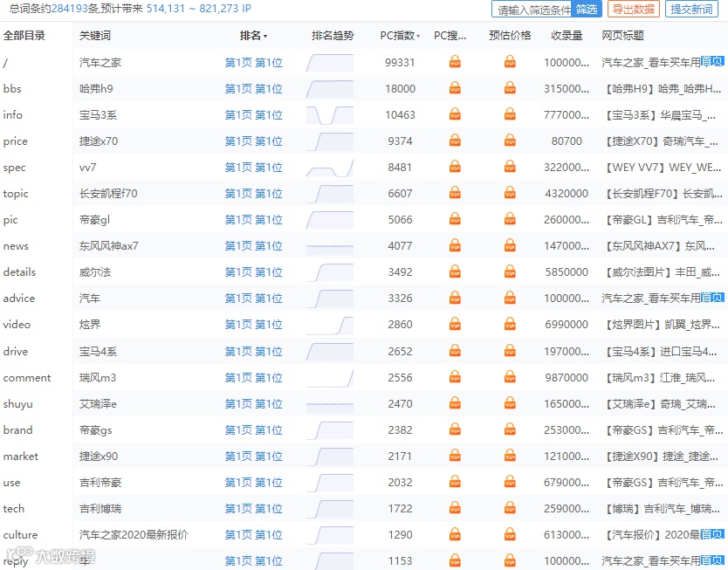Select the topic directory
This screenshot has height=570, width=728.
[16, 194]
